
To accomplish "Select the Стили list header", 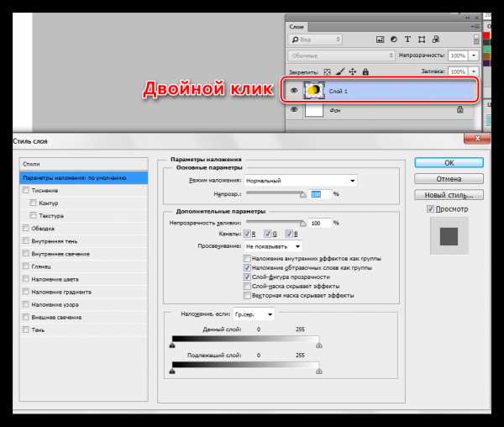I will point(83,164).
